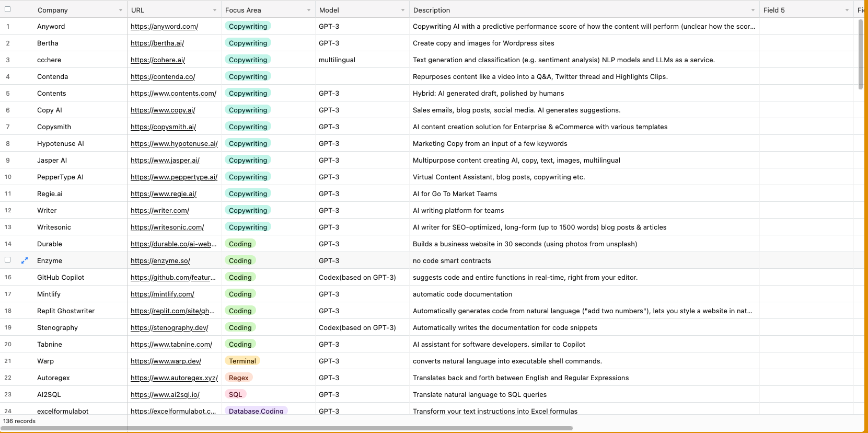
Task: Select the empty Model cell for Contenda
Action: [x=362, y=76]
